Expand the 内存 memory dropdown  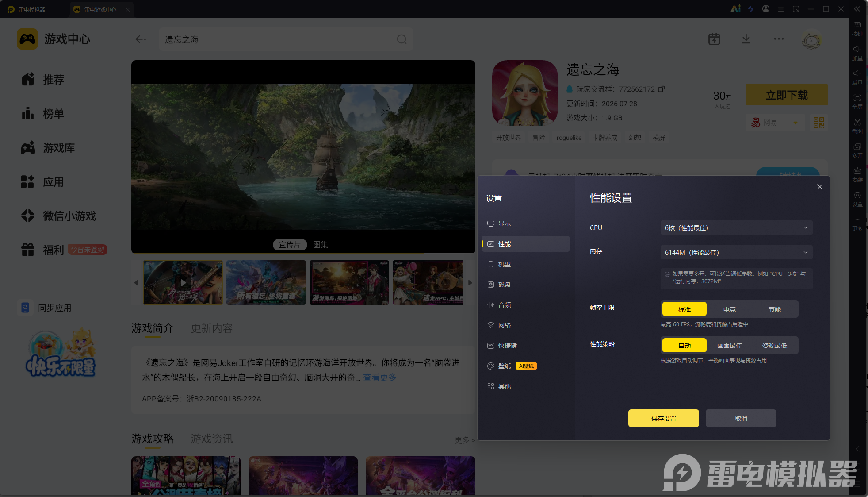pos(736,253)
